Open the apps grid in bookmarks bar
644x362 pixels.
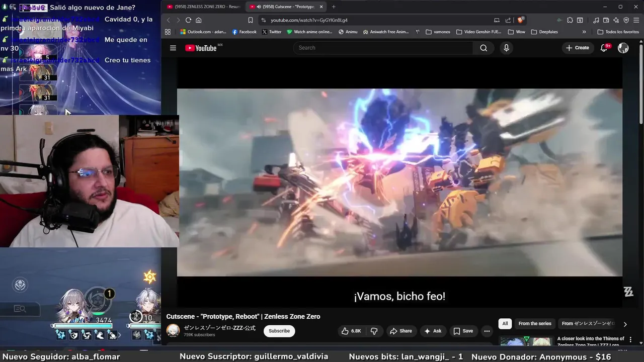coord(168,32)
